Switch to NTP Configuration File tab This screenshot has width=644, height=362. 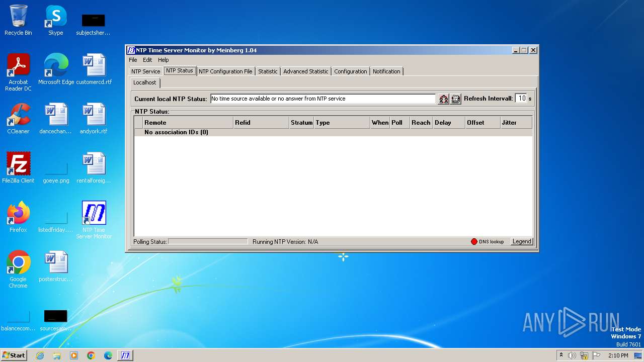(225, 71)
